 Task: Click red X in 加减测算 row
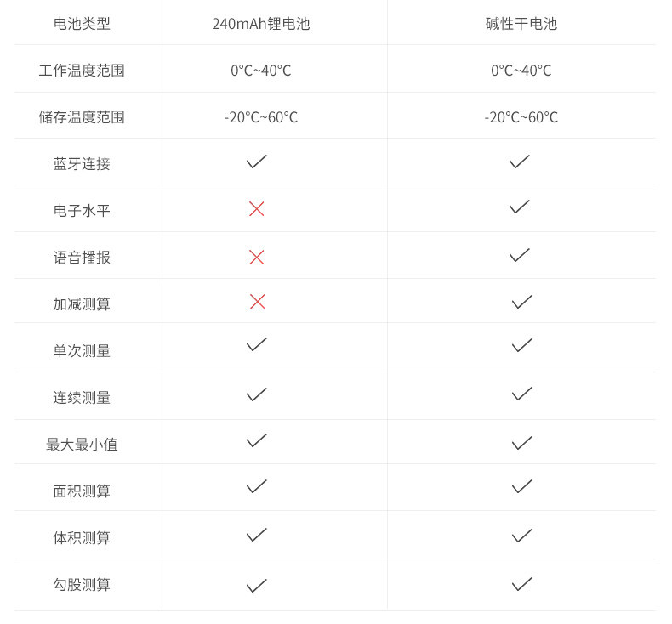click(257, 302)
